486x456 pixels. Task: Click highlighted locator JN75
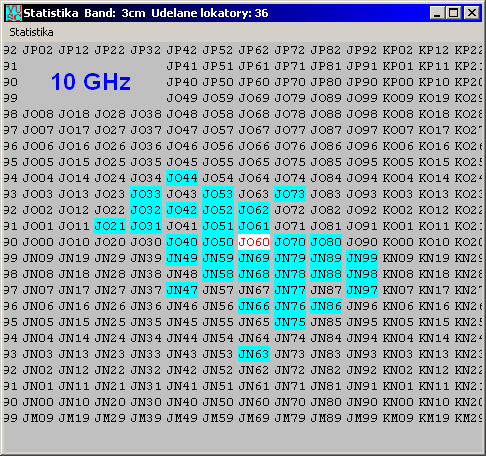(290, 322)
